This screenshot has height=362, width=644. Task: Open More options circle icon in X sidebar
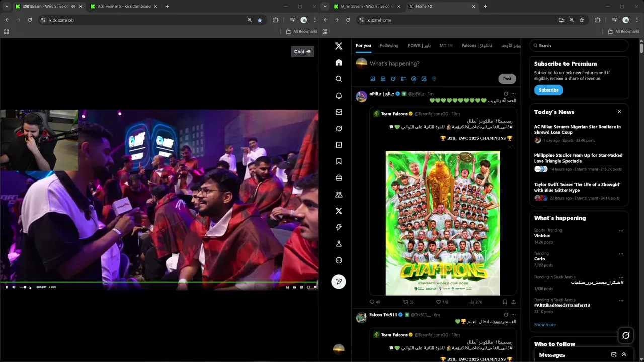pos(339,260)
